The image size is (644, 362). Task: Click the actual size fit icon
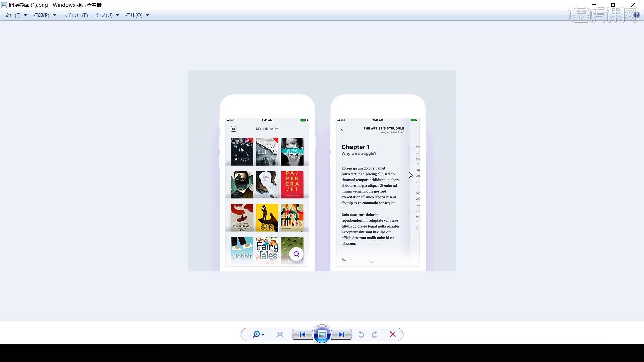[x=280, y=335]
